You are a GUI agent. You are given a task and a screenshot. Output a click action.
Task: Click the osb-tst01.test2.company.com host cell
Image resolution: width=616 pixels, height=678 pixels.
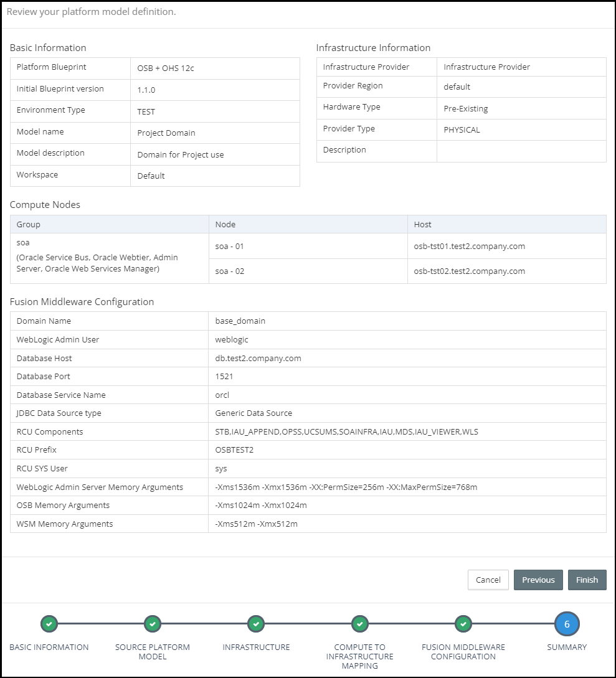tap(469, 246)
